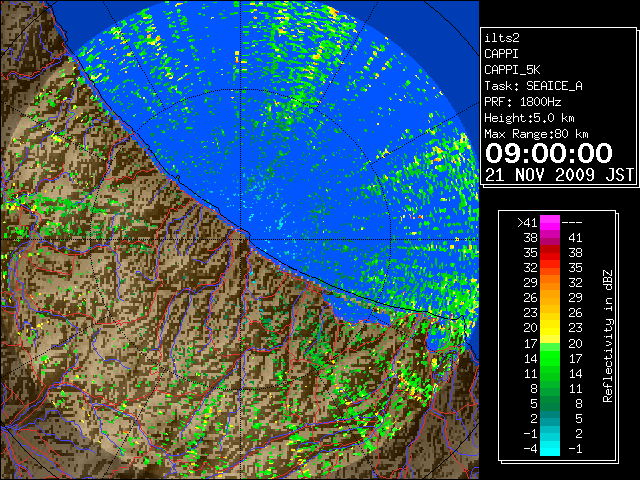
Task: Click the '---' legend upper bound label
Action: 572,223
